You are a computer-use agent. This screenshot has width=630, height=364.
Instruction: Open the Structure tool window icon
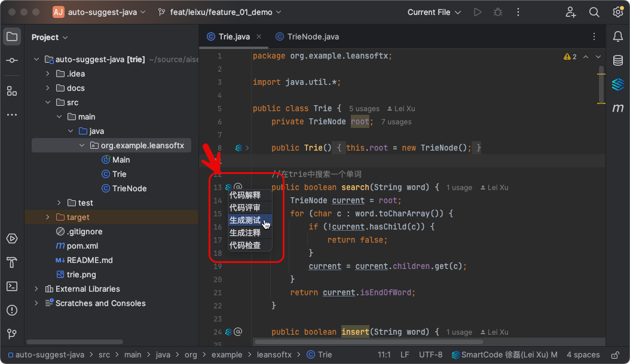[12, 91]
